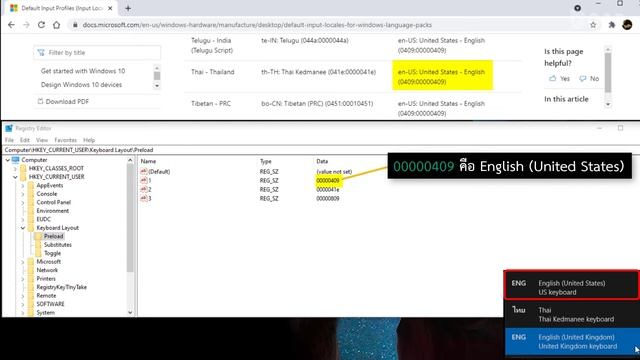Click data value 0000041e
The image size is (640, 360).
click(328, 189)
